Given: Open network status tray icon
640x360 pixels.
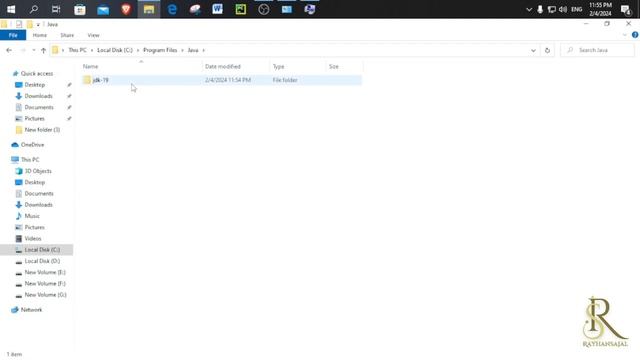Looking at the screenshot, I should 551,9.
